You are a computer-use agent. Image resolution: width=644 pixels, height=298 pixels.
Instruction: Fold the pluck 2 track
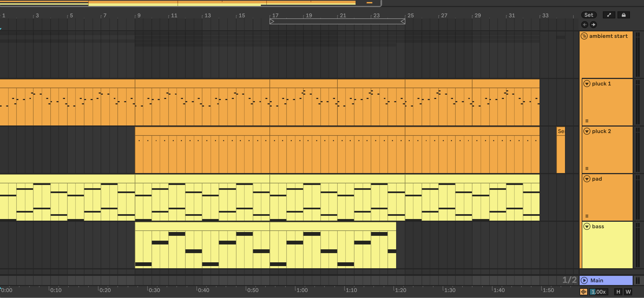pyautogui.click(x=587, y=131)
